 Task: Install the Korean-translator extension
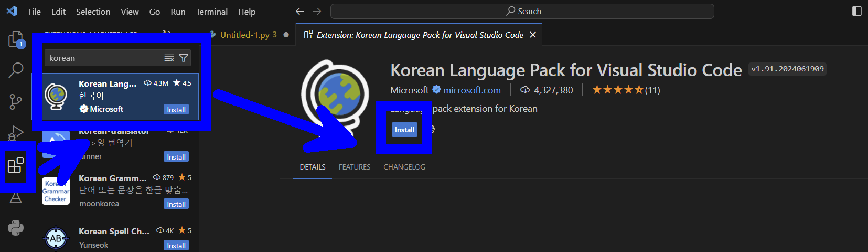click(176, 157)
